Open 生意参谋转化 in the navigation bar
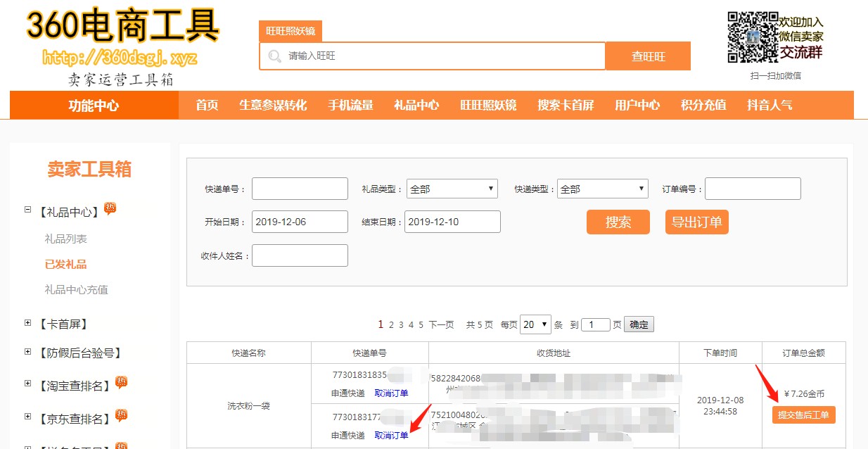 coord(273,105)
